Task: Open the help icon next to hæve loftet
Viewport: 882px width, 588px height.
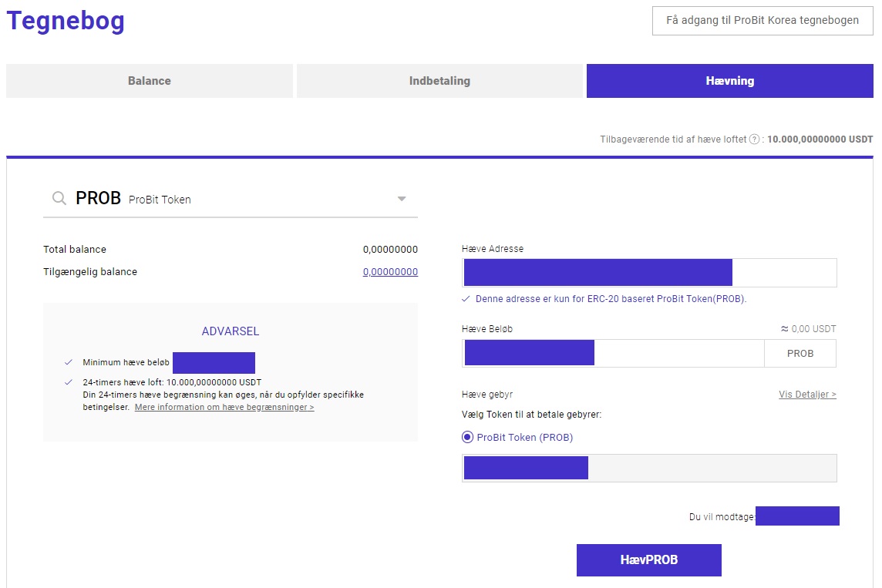Action: 754,139
